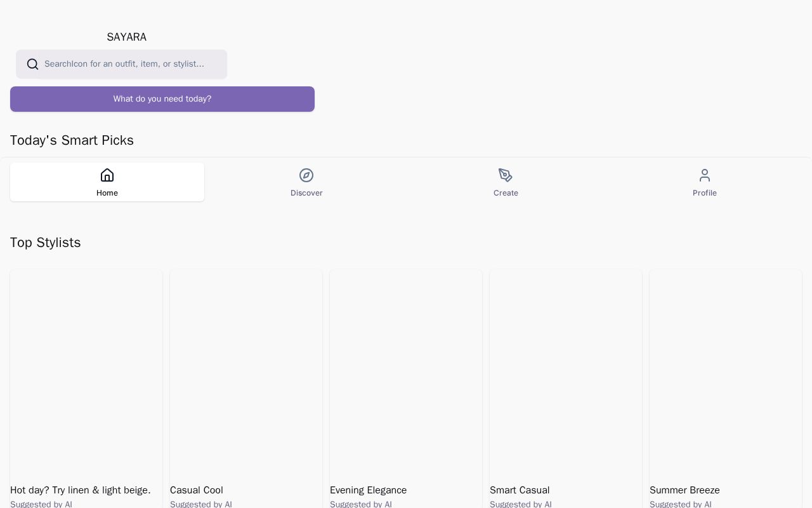Open the linen & light beige outfit card
The width and height of the screenshot is (812, 508).
[86, 389]
